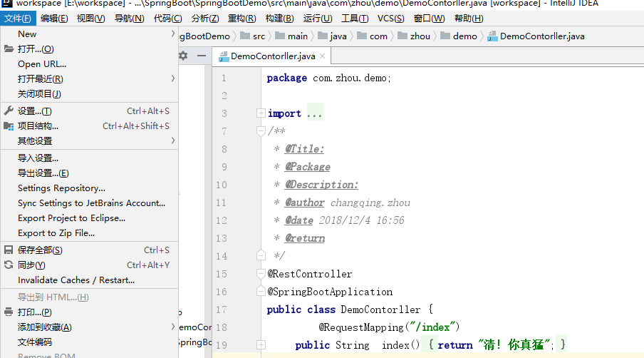
Task: Open the 代码(C) menu
Action: 167,19
